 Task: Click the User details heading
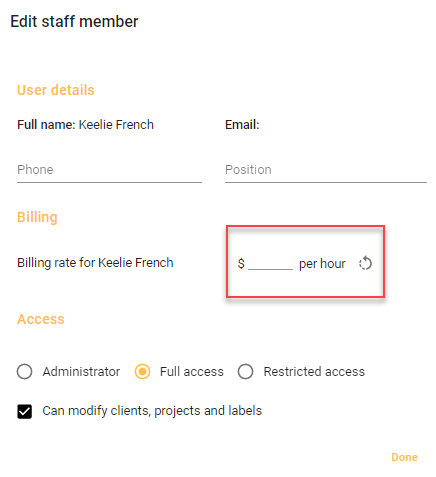56,90
